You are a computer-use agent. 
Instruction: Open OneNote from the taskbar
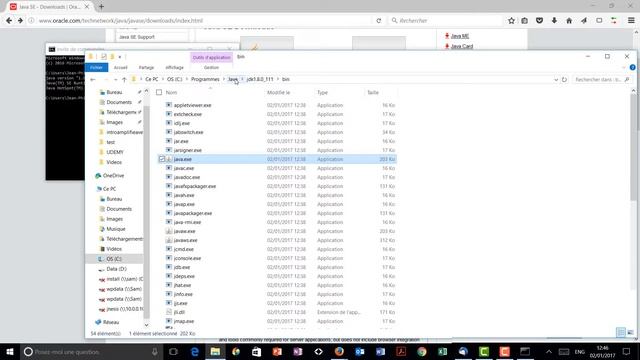click(298, 351)
